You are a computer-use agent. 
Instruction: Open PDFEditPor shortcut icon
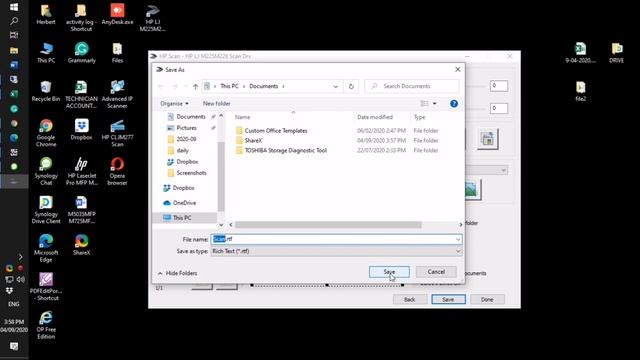[46, 287]
